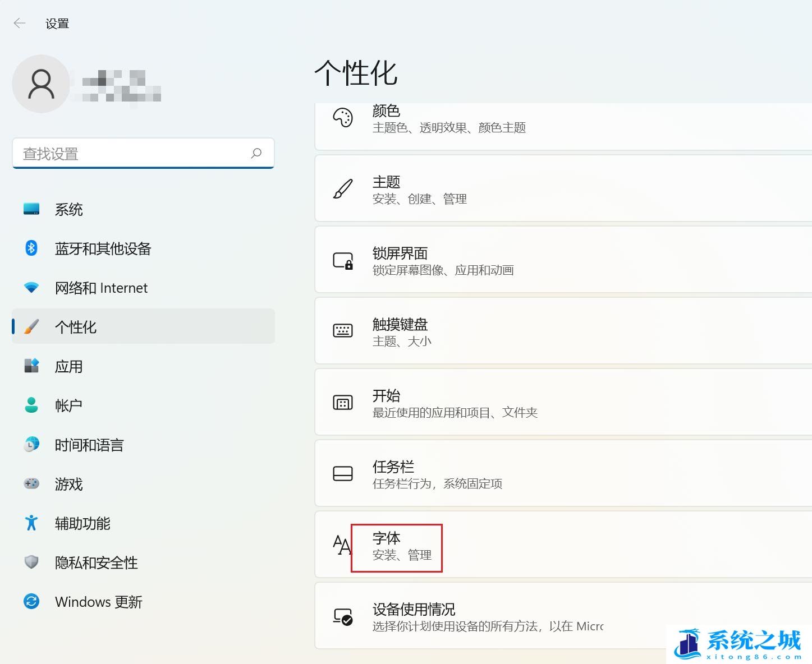This screenshot has height=664, width=812.
Task: Open the System category
Action: tap(68, 209)
